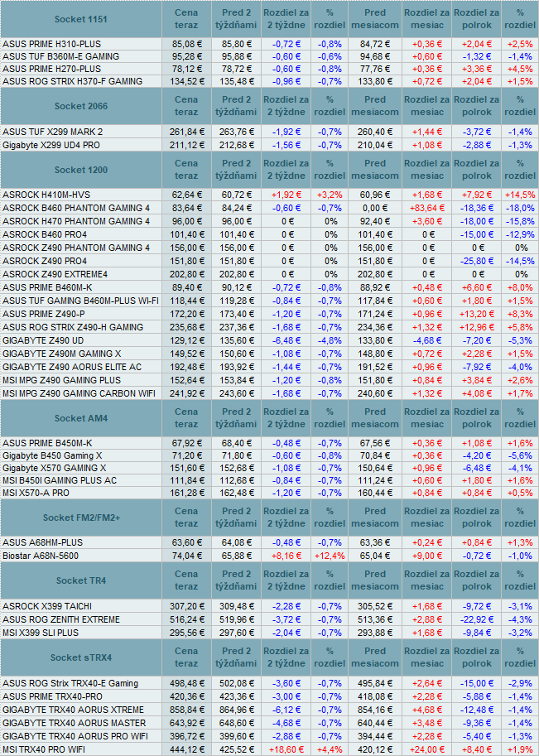Click the +9,00 € monthly difference cell
539x756 pixels.
426,556
